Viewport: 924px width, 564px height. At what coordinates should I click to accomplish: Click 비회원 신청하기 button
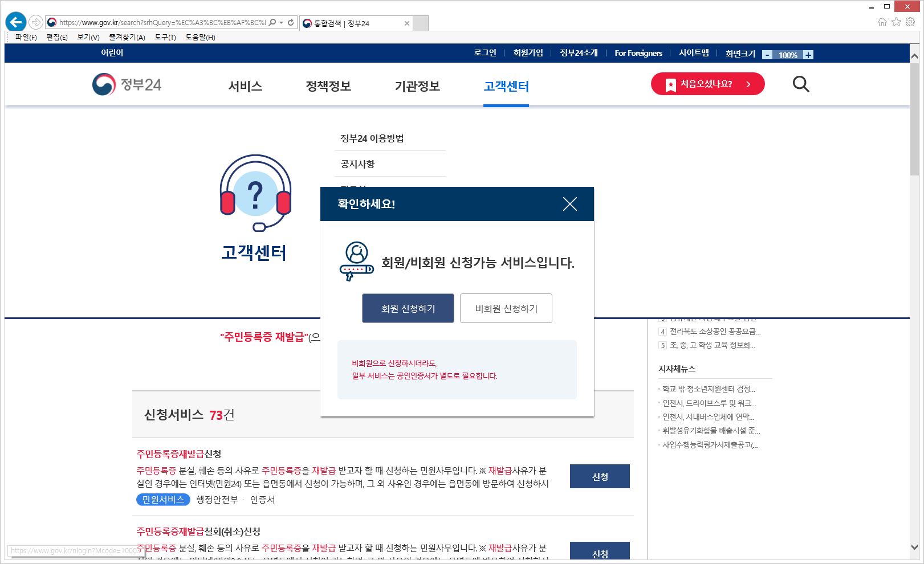coord(506,308)
